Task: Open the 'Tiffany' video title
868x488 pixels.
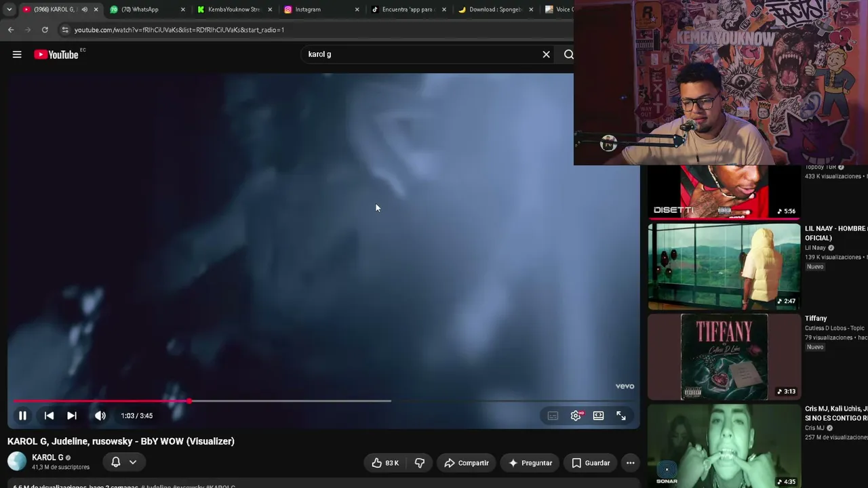Action: [816, 319]
